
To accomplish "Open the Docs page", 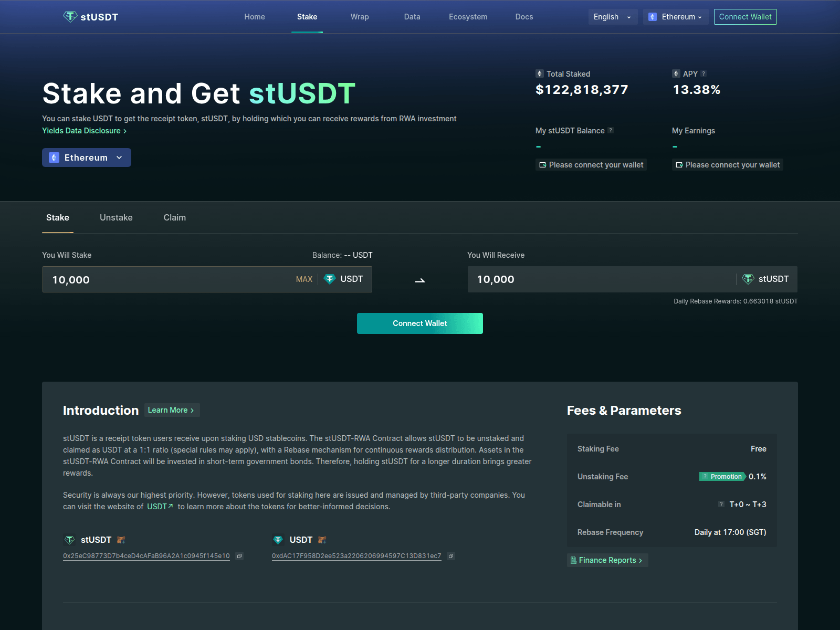I will click(524, 17).
